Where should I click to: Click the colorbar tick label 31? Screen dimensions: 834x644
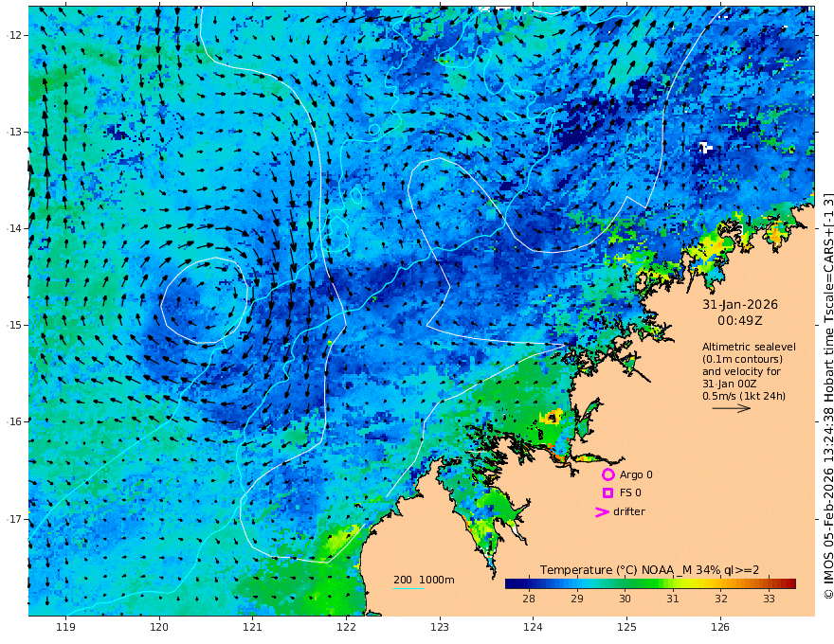coord(672,599)
